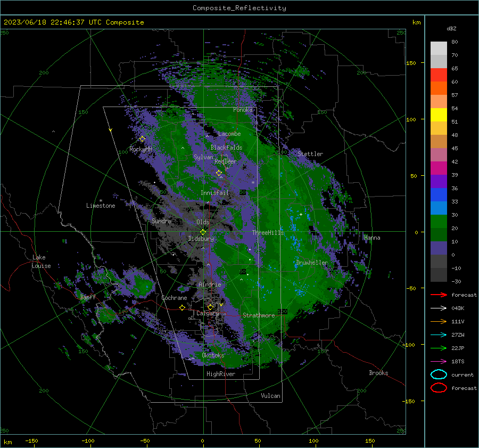Click the yellow diamond marker near RockyMH

tap(142, 139)
